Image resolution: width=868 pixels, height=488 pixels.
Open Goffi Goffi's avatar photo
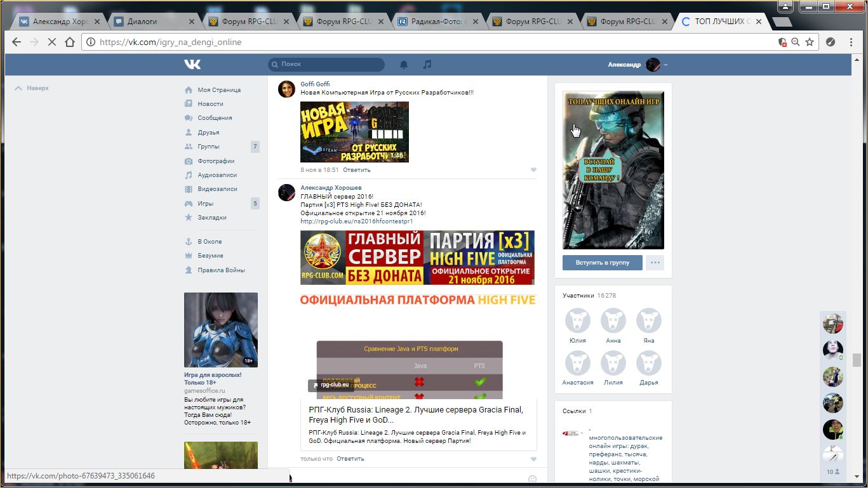(x=286, y=89)
